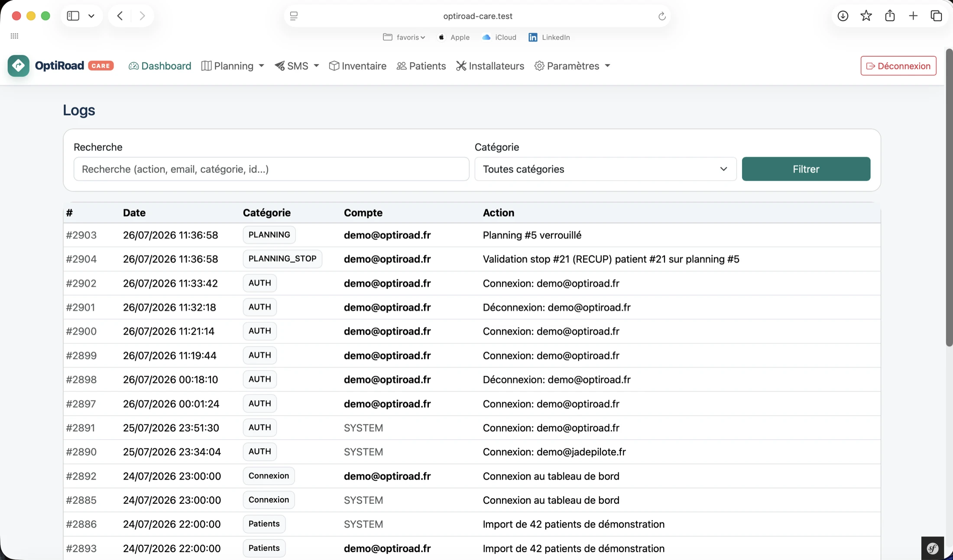Expand the SMS dropdown menu

coord(297,66)
